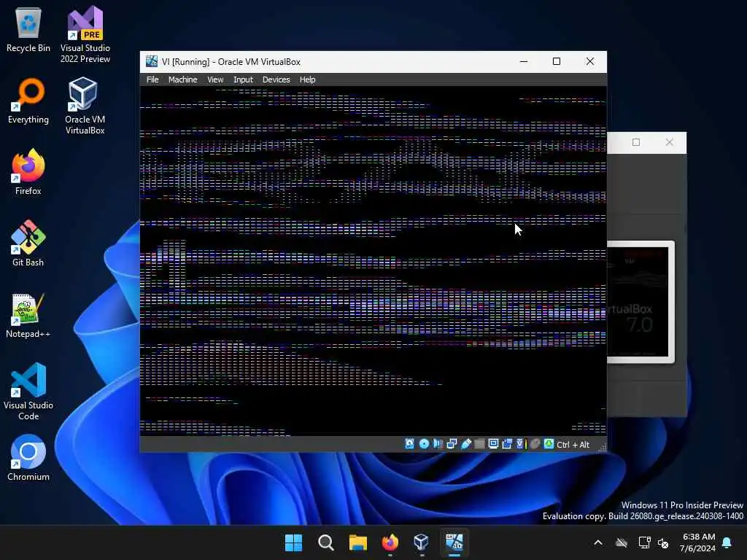Switch to Firefox in the taskbar

(390, 542)
